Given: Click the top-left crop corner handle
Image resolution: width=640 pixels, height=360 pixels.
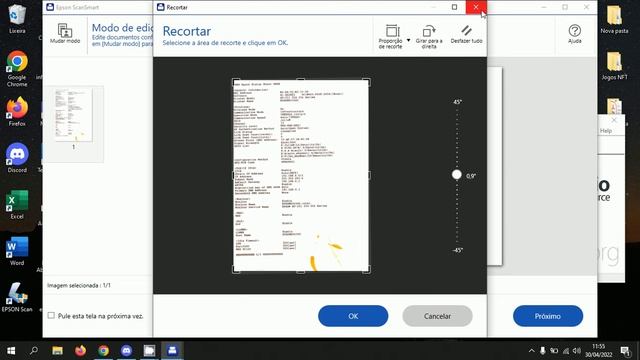Looking at the screenshot, I should point(236,82).
